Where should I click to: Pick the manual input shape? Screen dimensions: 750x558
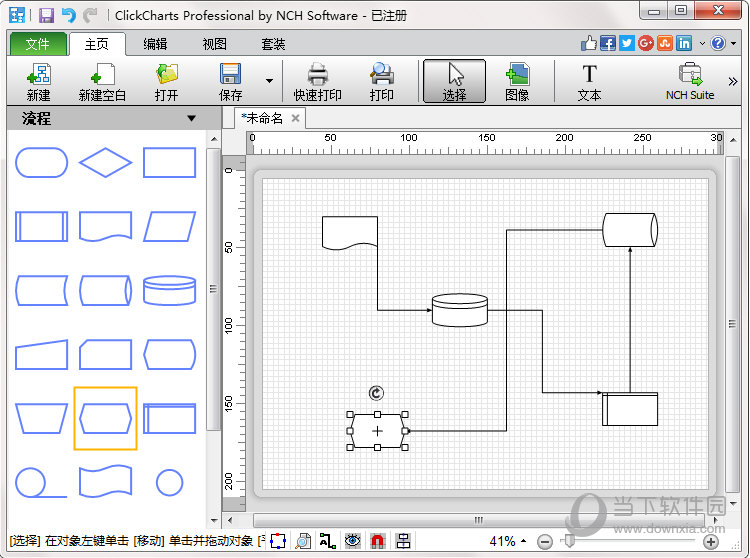point(42,354)
